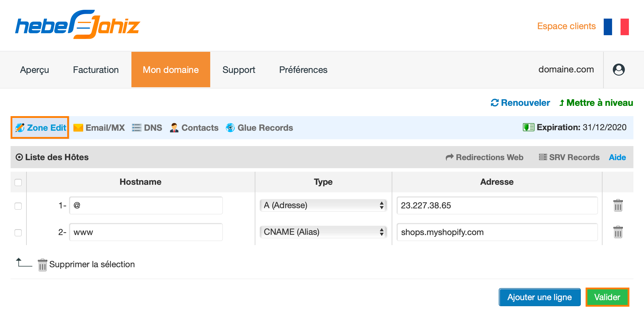Click the Contacts person icon
The image size is (644, 320).
(x=174, y=128)
